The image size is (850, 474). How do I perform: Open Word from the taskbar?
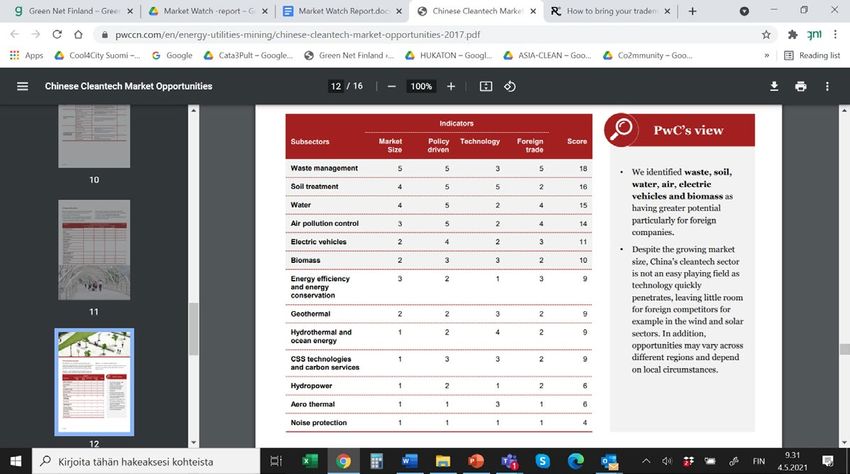409,461
